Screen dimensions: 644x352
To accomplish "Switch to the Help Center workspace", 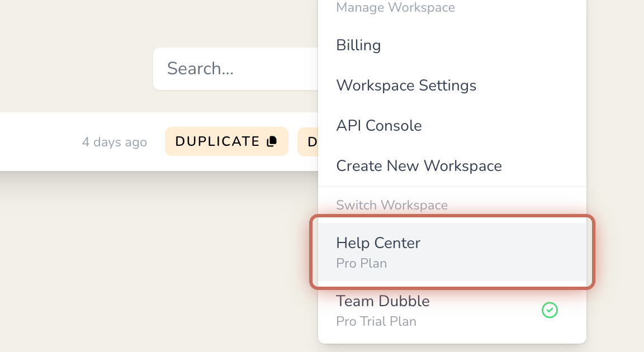I will pos(452,252).
